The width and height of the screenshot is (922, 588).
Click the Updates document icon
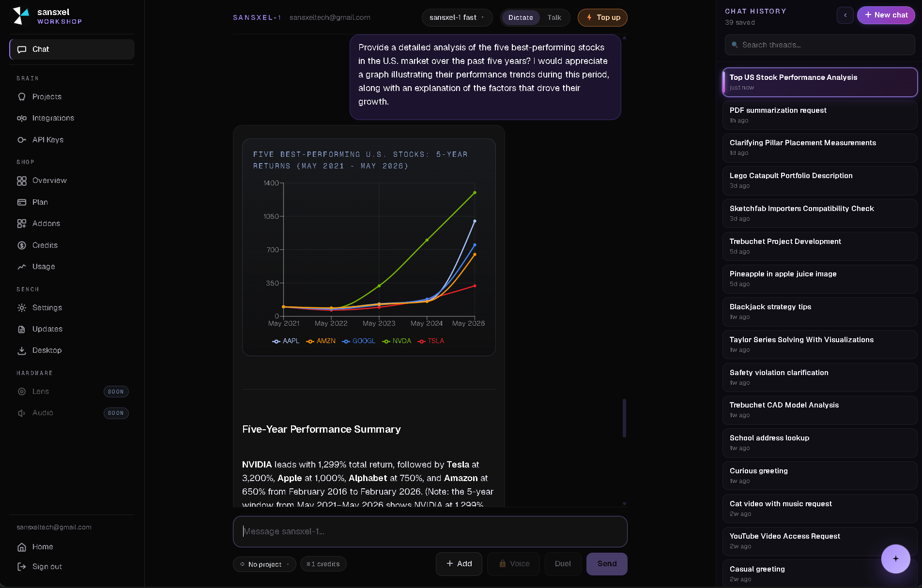point(22,329)
